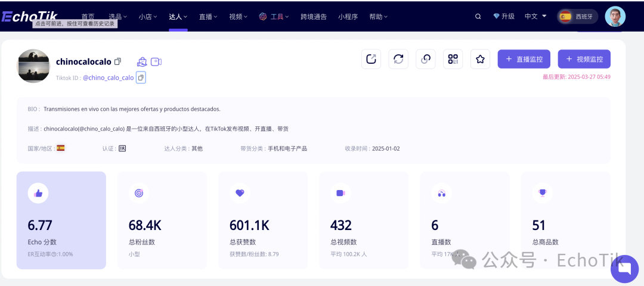Click the video camera icon beside the name

(156, 61)
